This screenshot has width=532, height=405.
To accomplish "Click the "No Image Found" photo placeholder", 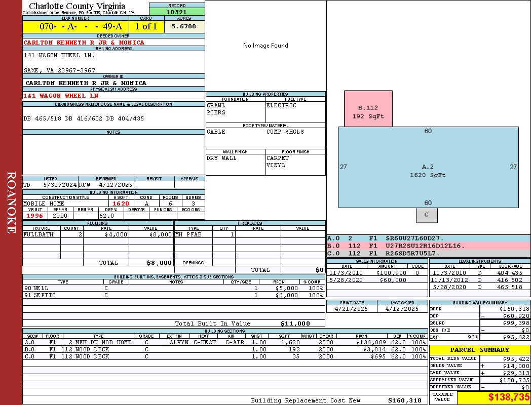I will click(x=265, y=46).
